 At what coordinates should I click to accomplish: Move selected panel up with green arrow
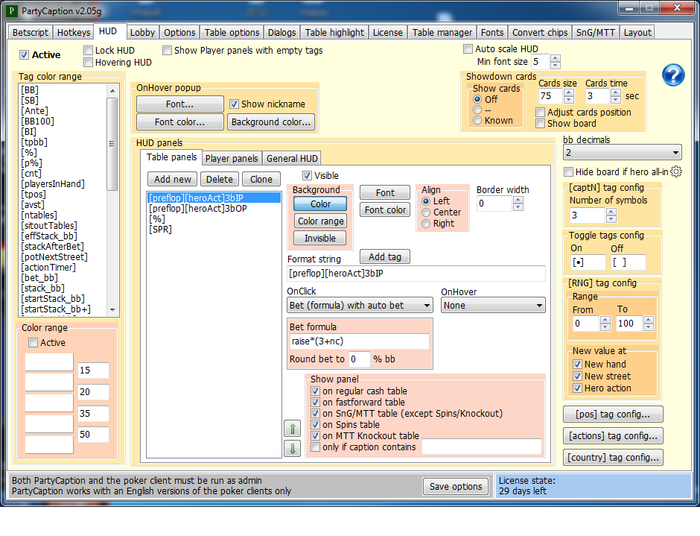tap(292, 429)
